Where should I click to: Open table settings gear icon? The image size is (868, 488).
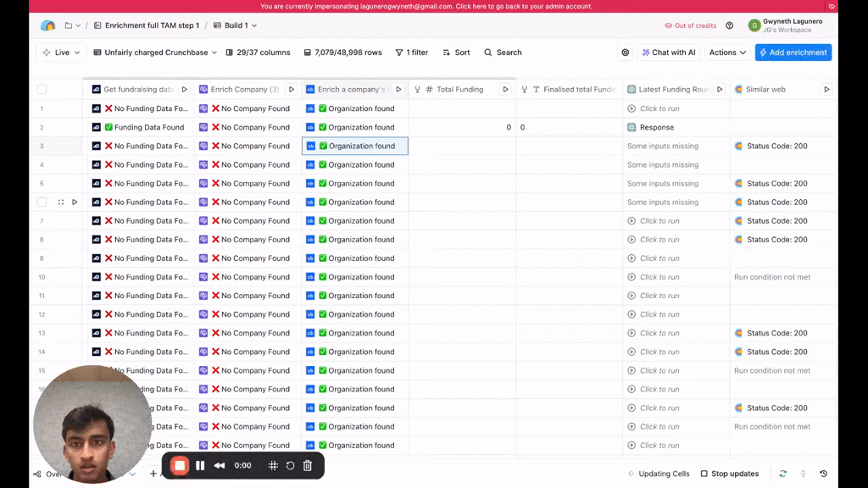[x=626, y=53]
